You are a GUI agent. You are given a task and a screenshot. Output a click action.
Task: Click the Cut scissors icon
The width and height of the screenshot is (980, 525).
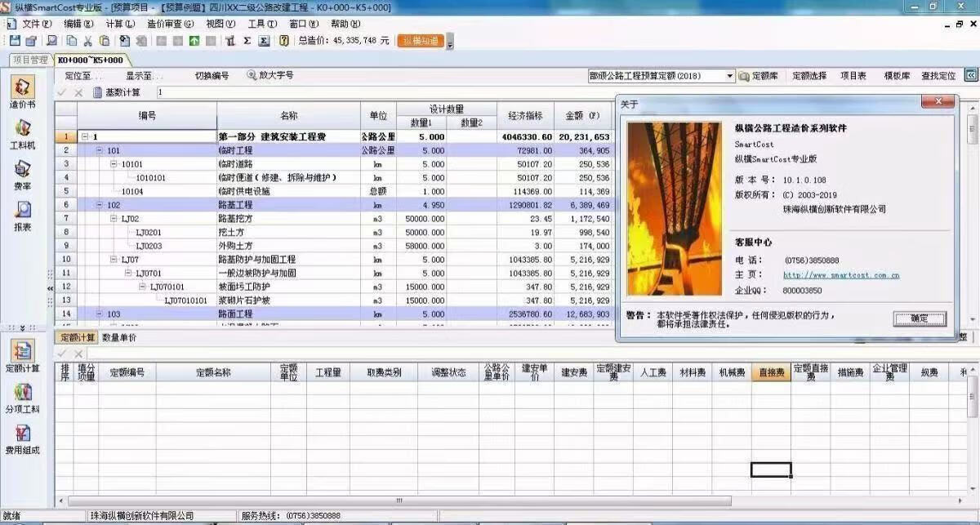87,40
